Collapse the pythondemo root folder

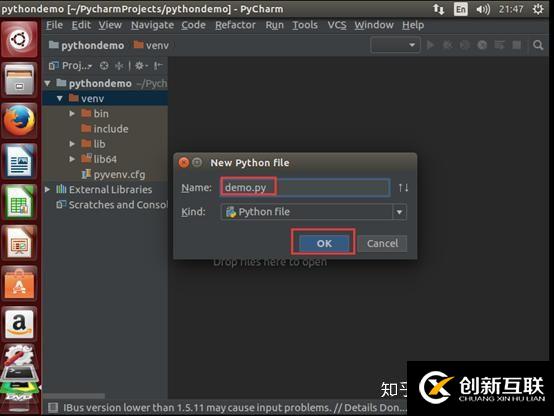(x=47, y=83)
